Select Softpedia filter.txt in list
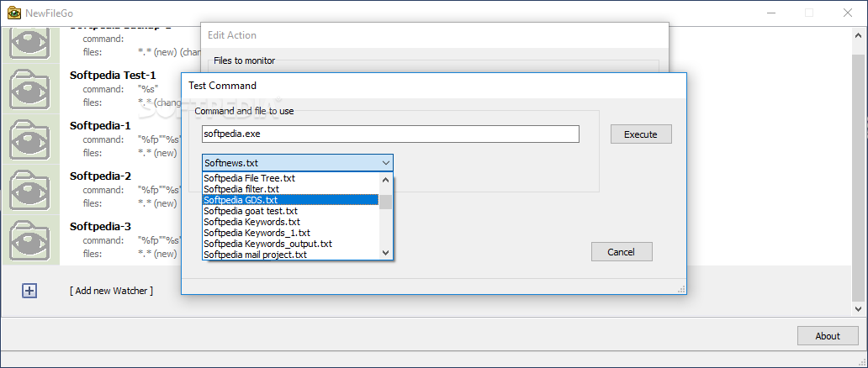Screen dimensions: 868x368 click(x=291, y=189)
